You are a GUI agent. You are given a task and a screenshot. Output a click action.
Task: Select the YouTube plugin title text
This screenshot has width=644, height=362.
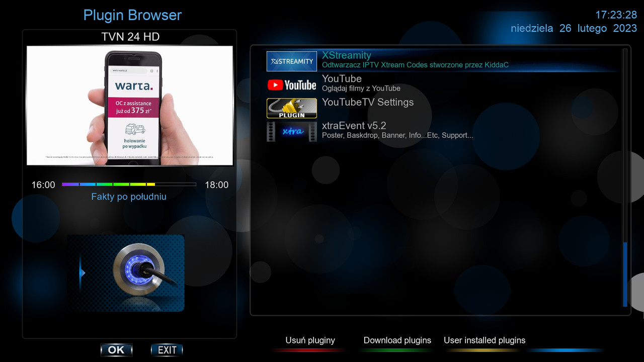point(342,79)
